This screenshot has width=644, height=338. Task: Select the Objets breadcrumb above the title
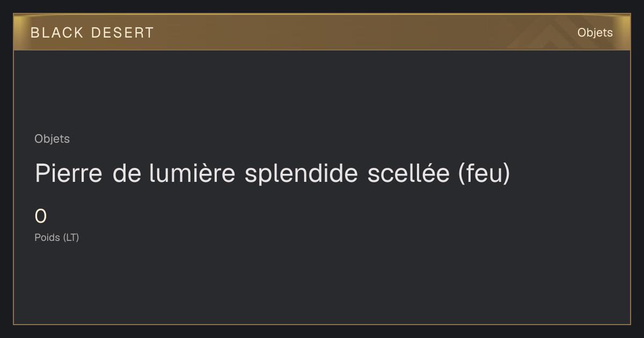[x=52, y=139]
